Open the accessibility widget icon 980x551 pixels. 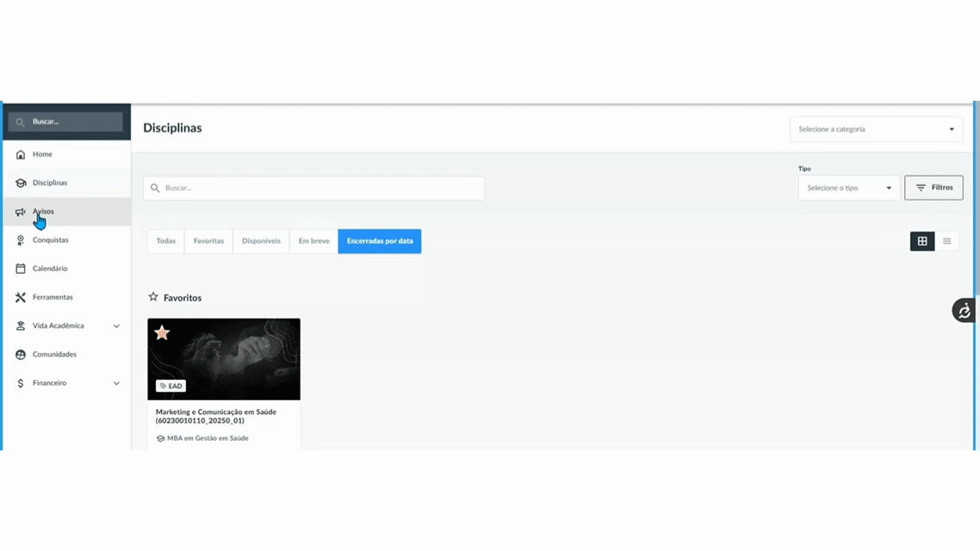[964, 311]
